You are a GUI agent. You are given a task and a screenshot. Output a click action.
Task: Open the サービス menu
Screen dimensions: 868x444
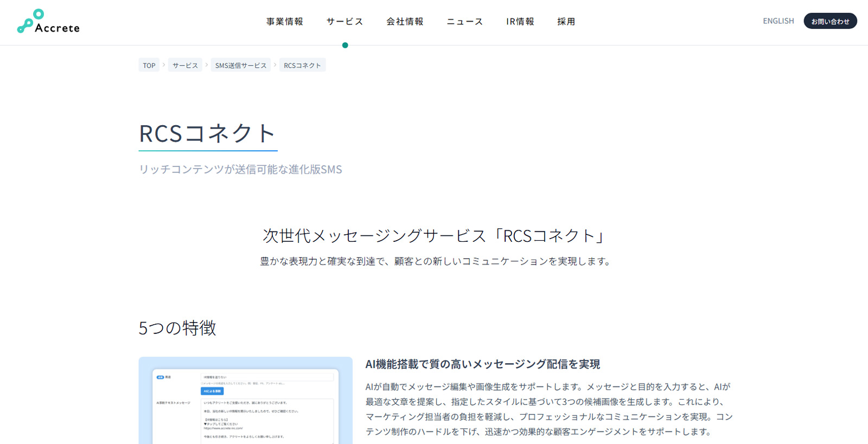(x=345, y=22)
